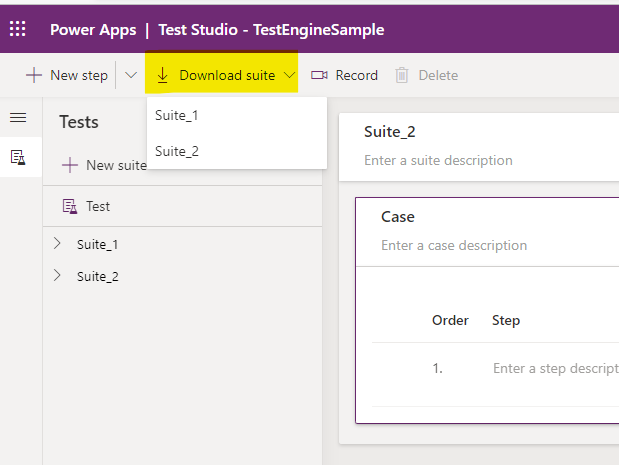This screenshot has height=465, width=619.
Task: Click the Download suite arrow icon
Action: tap(163, 75)
